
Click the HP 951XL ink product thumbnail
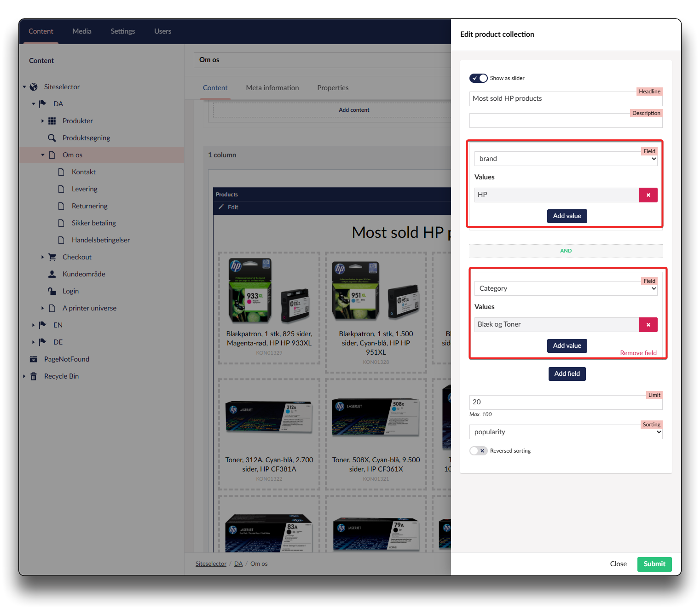(376, 291)
